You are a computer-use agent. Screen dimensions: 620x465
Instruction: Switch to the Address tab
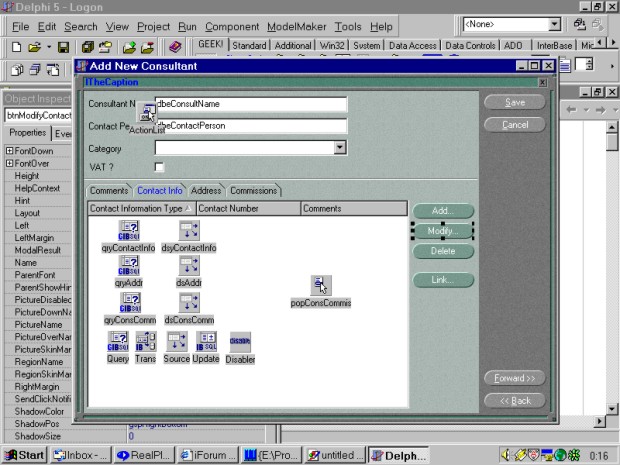click(x=206, y=191)
